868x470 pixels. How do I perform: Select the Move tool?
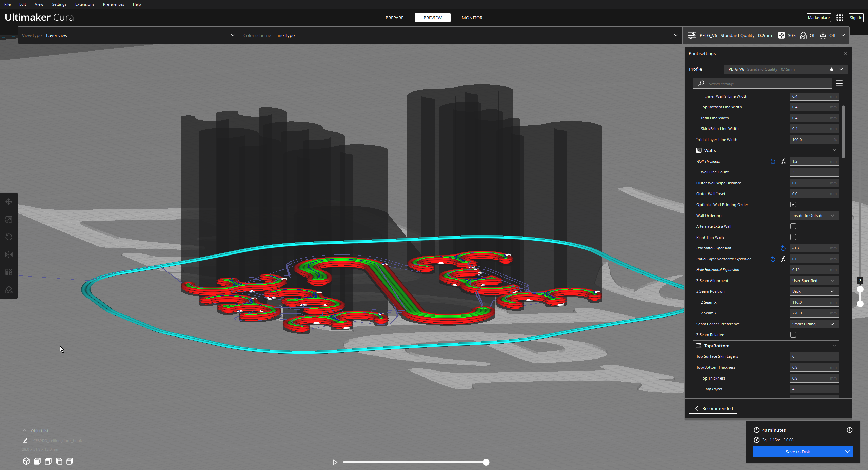[x=9, y=202]
